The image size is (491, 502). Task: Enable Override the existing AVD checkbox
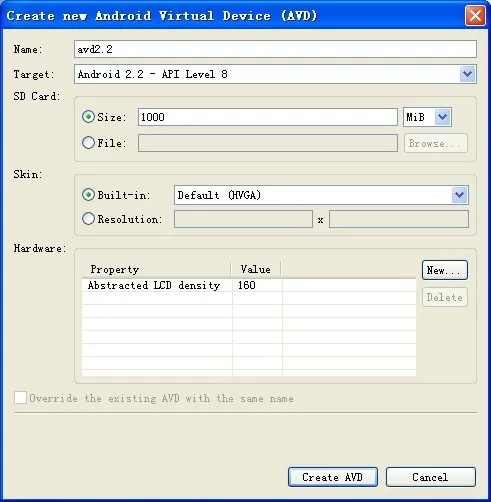point(20,398)
